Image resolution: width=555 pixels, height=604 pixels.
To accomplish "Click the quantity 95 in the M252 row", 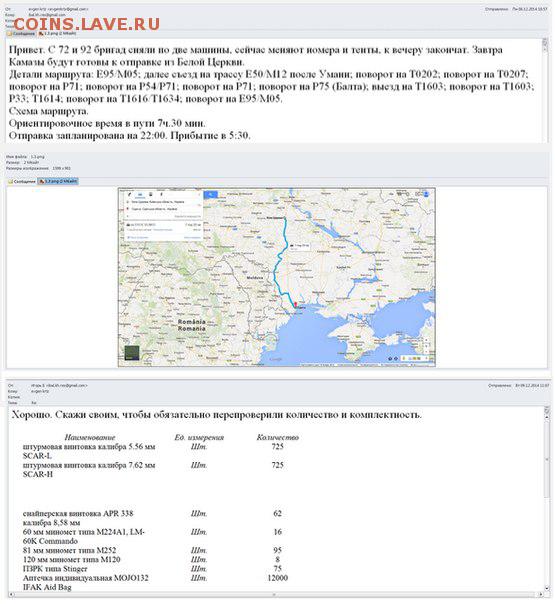I will pos(277,550).
